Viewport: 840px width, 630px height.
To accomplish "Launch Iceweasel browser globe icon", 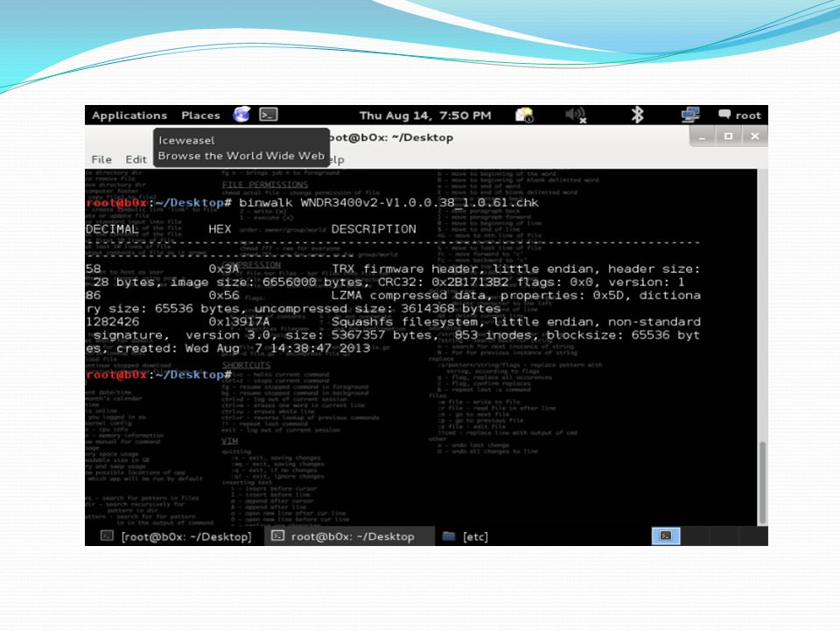I will coord(241,114).
